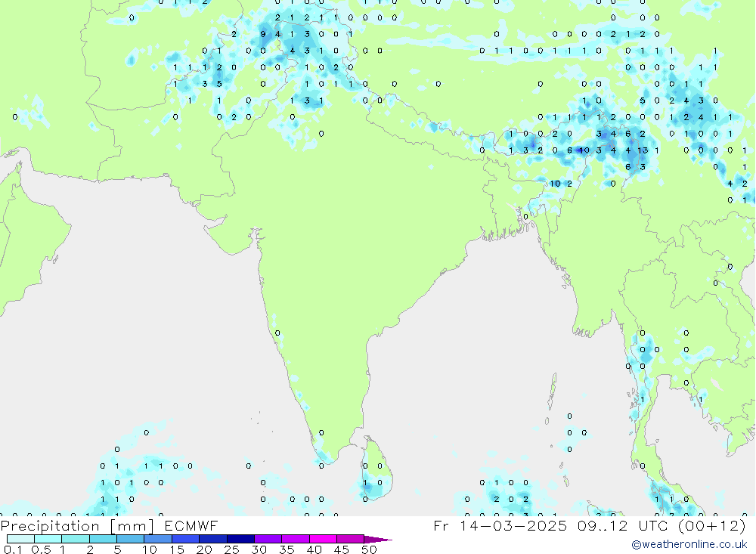This screenshot has height=554, width=756.
Task: Click the 0.1–0.5 mm legend color swatch
Action: [x=20, y=539]
